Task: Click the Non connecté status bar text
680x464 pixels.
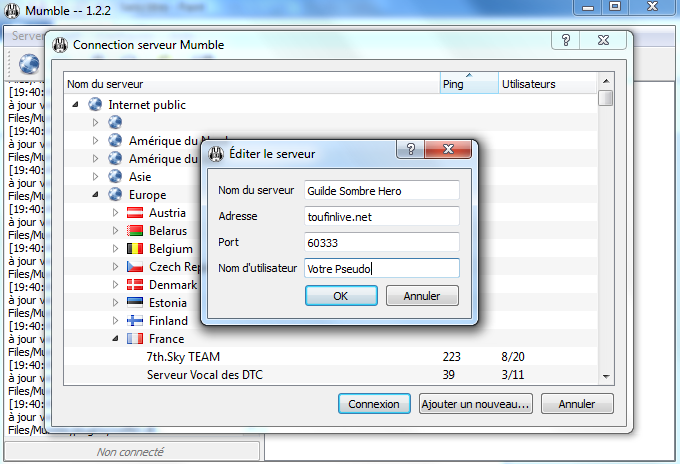Action: click(x=130, y=452)
